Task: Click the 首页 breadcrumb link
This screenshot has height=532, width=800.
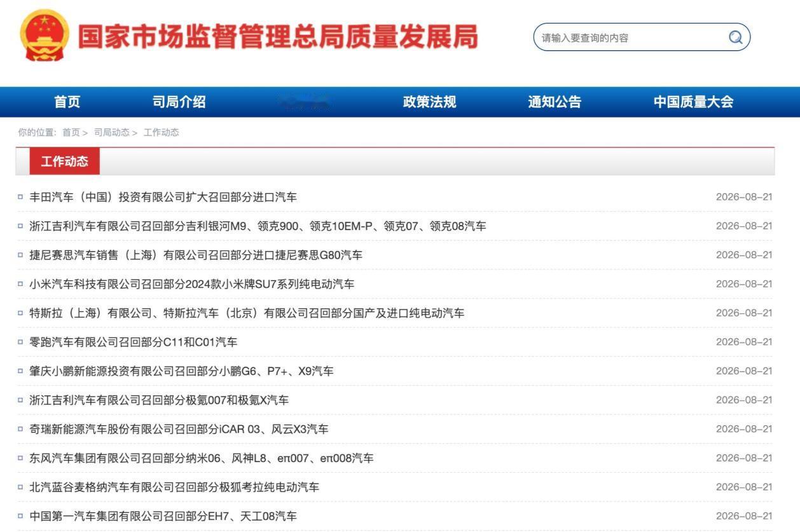Action: point(71,132)
